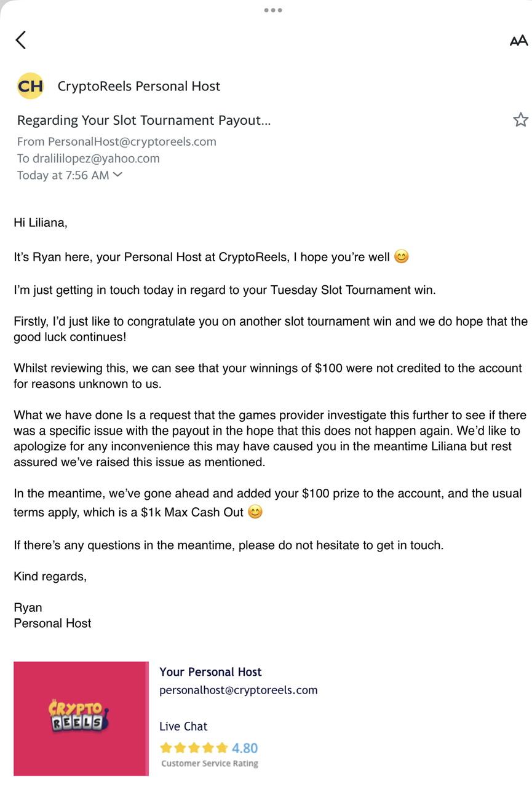
Task: Open the CryptoReels Personal Host sender name
Action: coord(138,86)
